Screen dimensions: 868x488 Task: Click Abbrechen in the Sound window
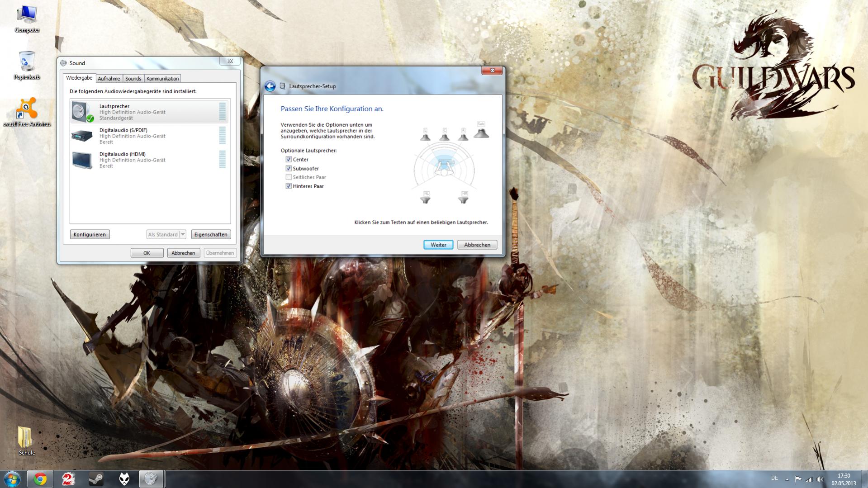tap(183, 253)
